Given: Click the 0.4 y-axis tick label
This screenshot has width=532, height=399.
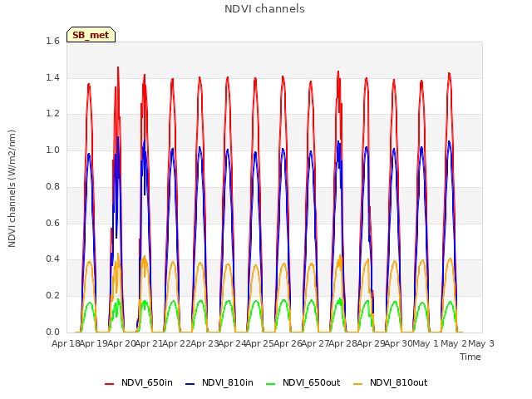Looking at the screenshot, I should coord(52,259).
